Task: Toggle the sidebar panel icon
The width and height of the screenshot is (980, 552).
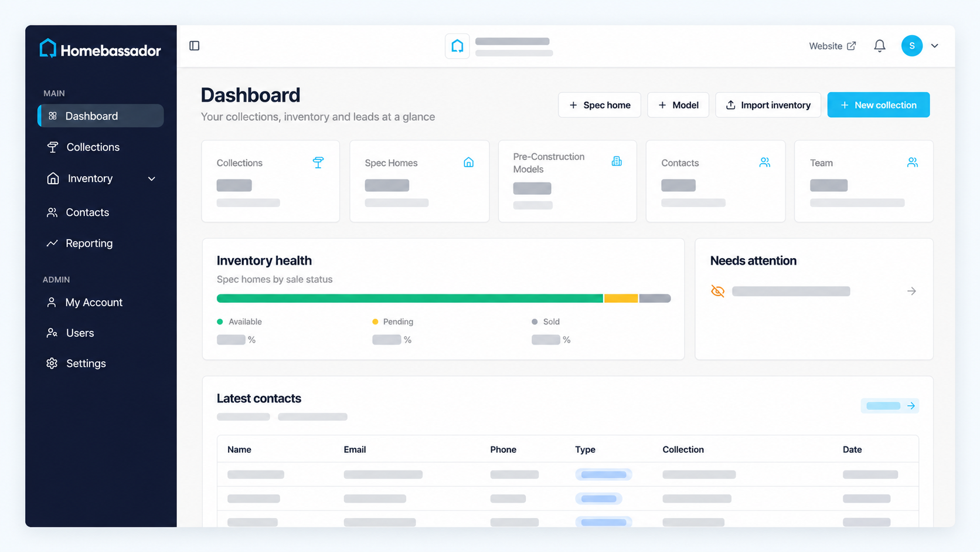Action: pos(195,46)
